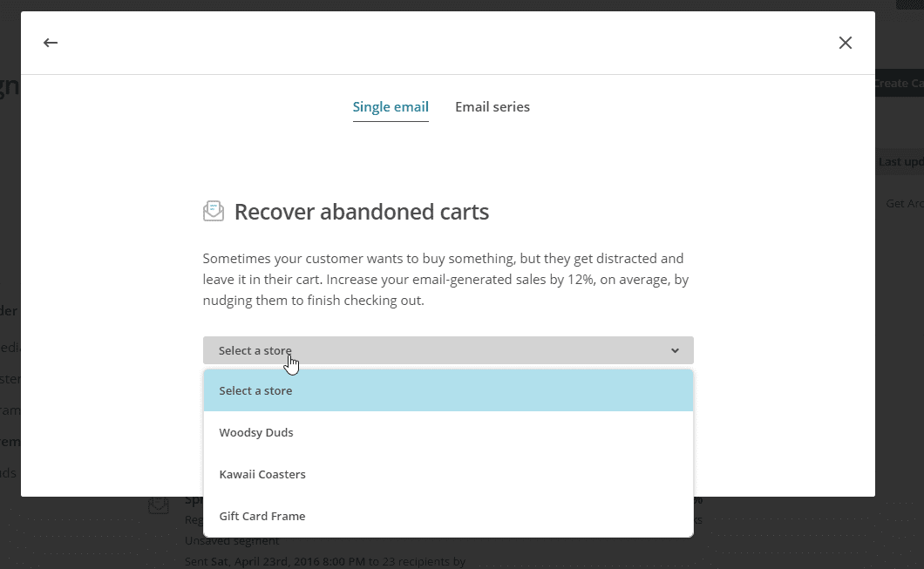924x569 pixels.
Task: Click the chevron arrow on store dropdown
Action: click(x=675, y=350)
